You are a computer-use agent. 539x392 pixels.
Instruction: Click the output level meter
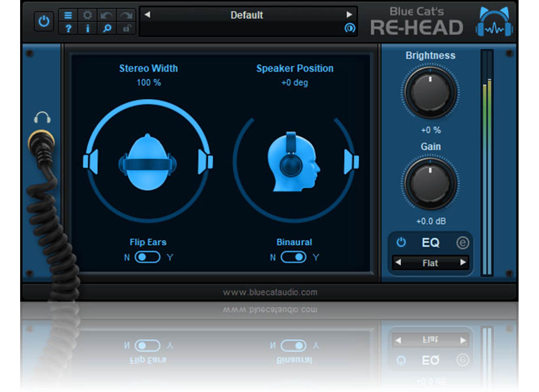[x=487, y=163]
